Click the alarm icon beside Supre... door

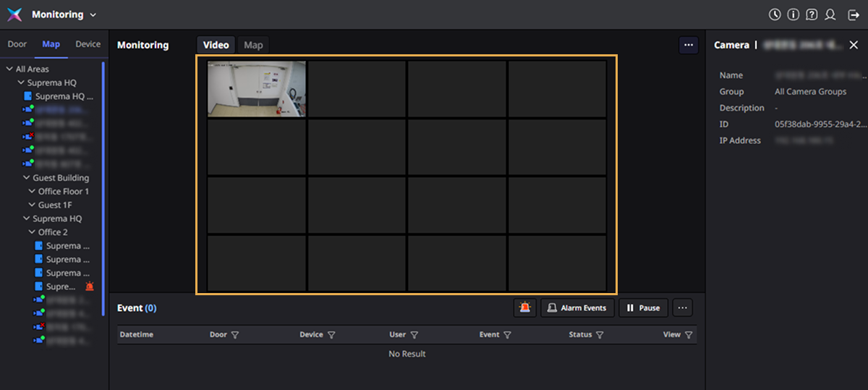[90, 287]
